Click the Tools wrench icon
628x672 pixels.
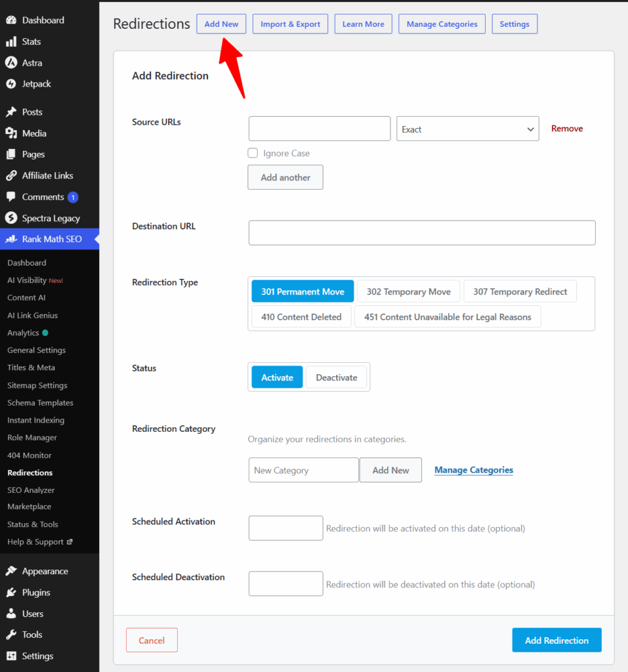[11, 635]
